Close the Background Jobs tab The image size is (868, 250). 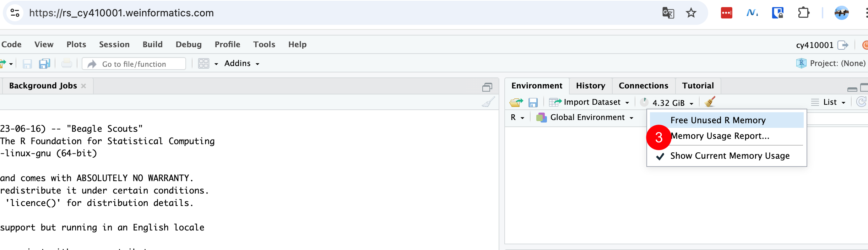point(83,86)
